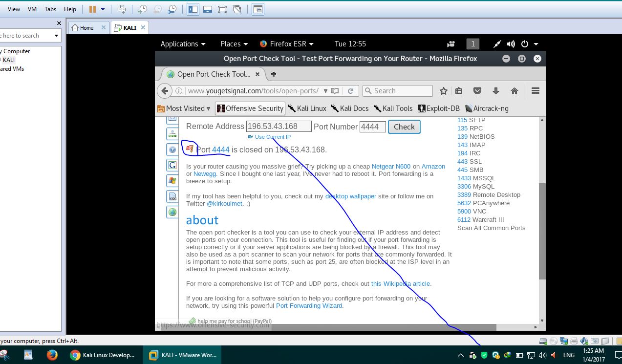The height and width of the screenshot is (364, 622).
Task: Click the Use Current IP link
Action: (x=272, y=137)
